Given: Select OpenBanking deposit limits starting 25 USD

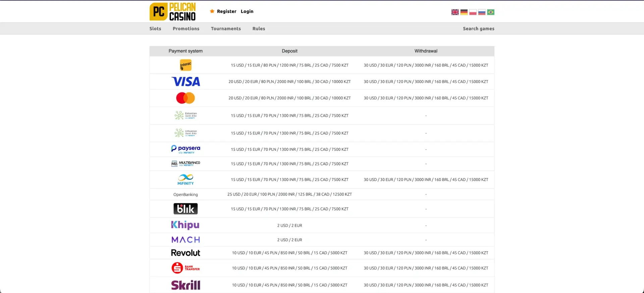Looking at the screenshot, I should point(289,194).
